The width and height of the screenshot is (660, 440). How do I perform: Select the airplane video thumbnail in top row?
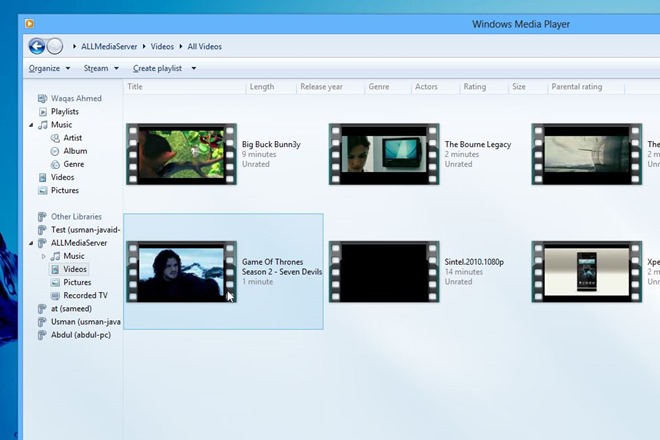pos(587,154)
